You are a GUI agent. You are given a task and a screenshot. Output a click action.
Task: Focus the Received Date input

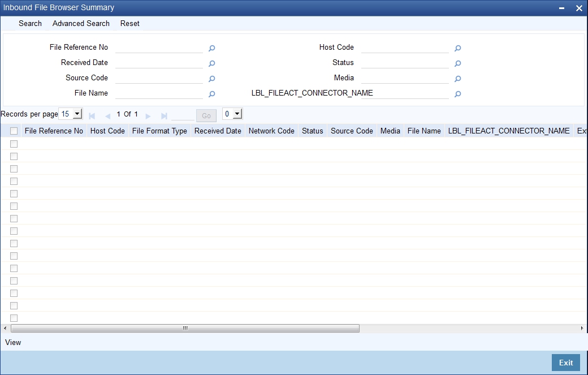pyautogui.click(x=159, y=63)
